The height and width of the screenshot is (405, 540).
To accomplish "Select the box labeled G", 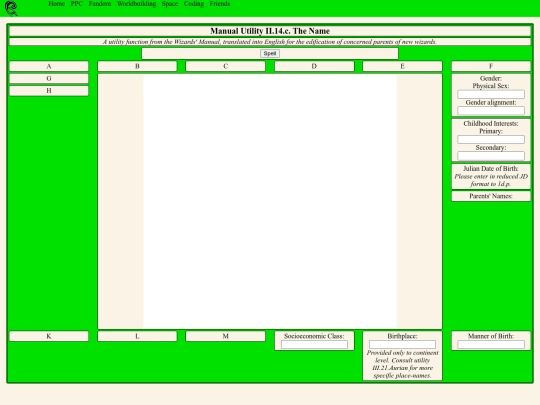I will [x=49, y=79].
